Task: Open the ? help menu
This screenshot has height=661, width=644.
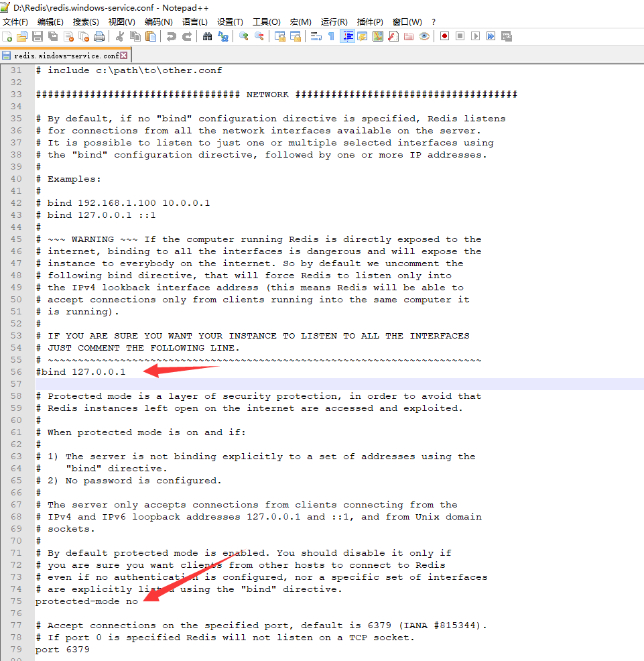Action: pos(434,22)
